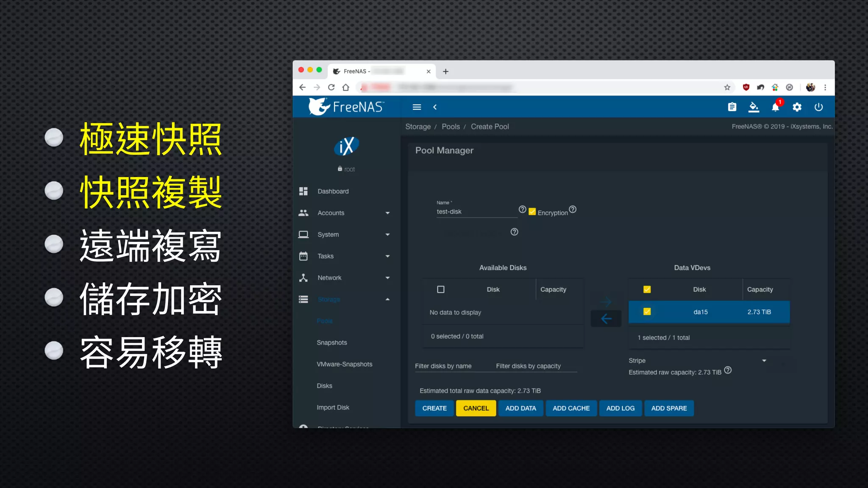The width and height of the screenshot is (868, 488).
Task: Toggle the hamburger menu icon
Action: point(417,107)
